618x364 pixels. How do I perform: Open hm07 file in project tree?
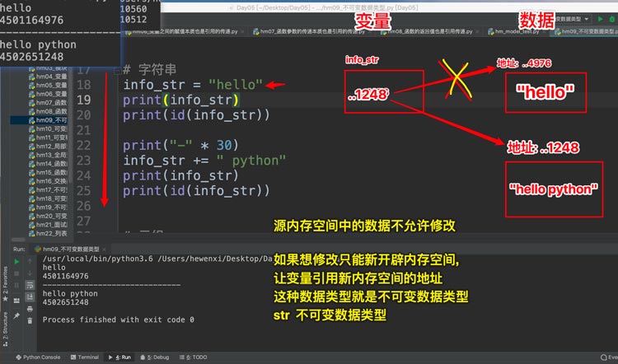pyautogui.click(x=48, y=102)
